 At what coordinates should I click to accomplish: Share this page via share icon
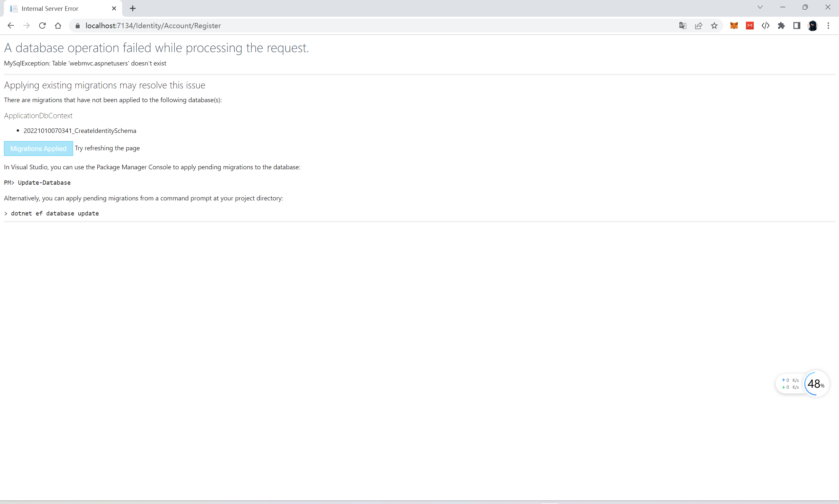tap(698, 26)
